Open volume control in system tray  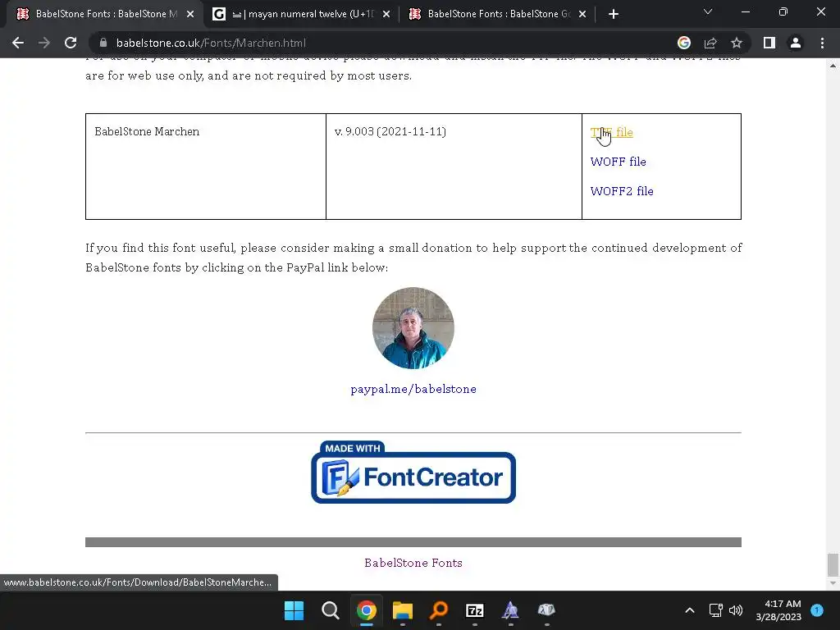(736, 610)
